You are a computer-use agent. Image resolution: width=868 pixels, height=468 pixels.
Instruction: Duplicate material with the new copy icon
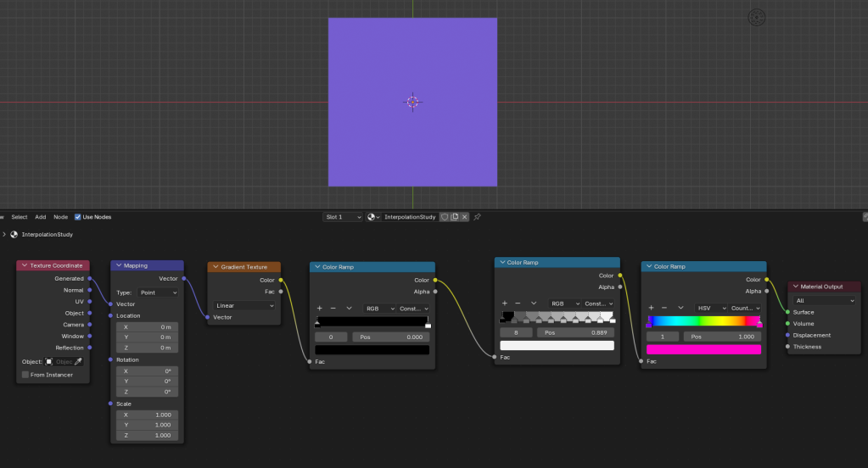pyautogui.click(x=455, y=217)
